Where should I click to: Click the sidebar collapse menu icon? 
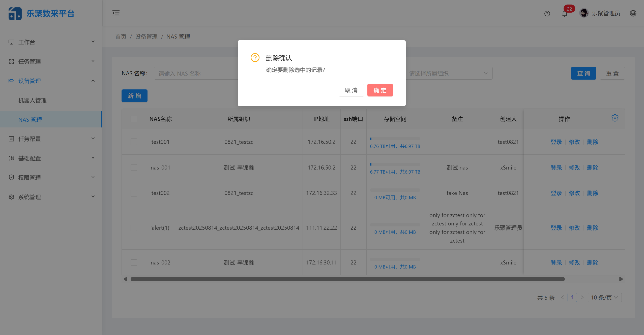pyautogui.click(x=116, y=13)
